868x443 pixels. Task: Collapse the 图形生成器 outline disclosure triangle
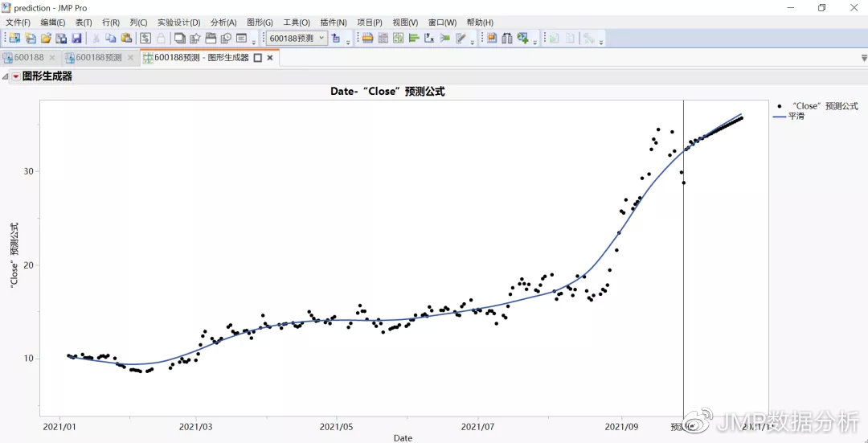6,76
